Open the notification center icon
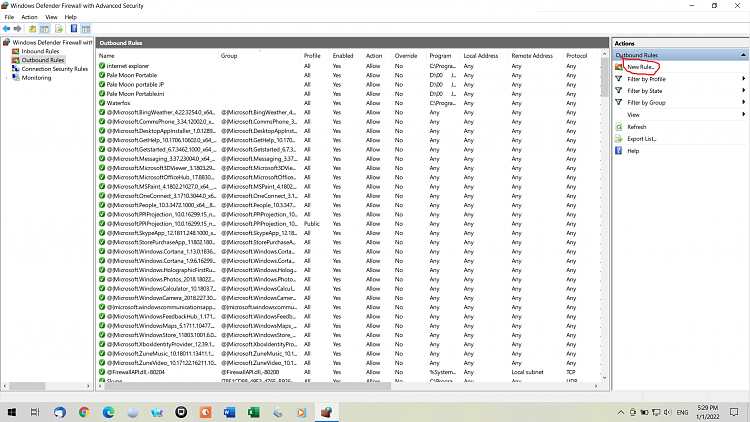750x422 pixels. pos(734,412)
